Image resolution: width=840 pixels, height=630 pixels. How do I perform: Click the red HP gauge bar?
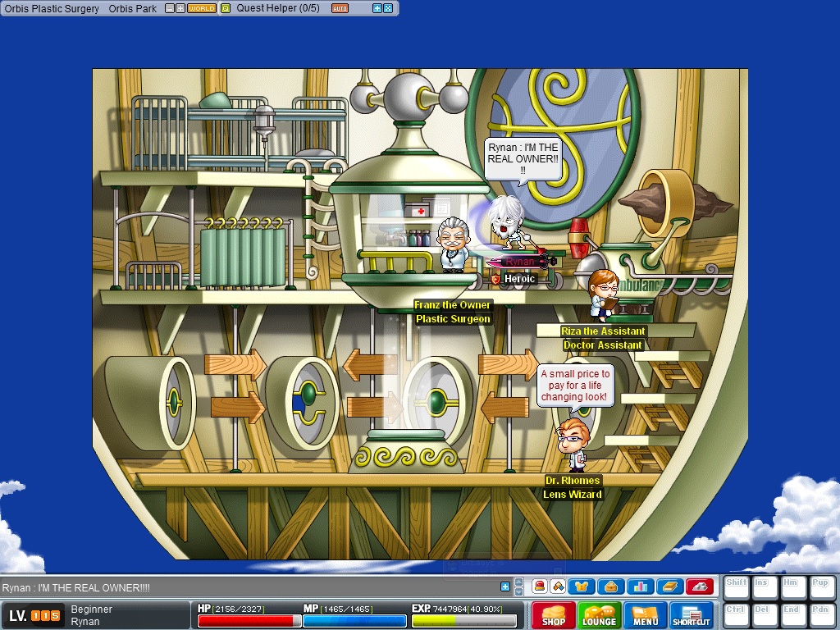point(249,621)
